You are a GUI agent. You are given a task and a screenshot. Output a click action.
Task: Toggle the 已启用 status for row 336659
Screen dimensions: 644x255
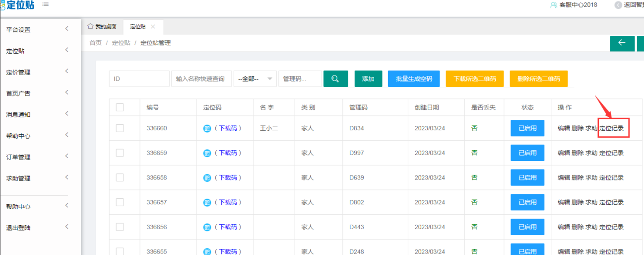(527, 153)
